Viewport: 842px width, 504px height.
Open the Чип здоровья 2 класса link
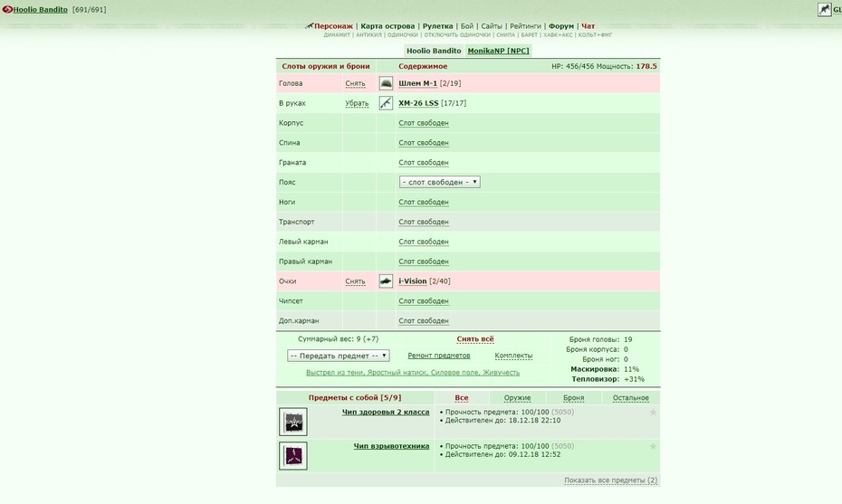pos(386,413)
